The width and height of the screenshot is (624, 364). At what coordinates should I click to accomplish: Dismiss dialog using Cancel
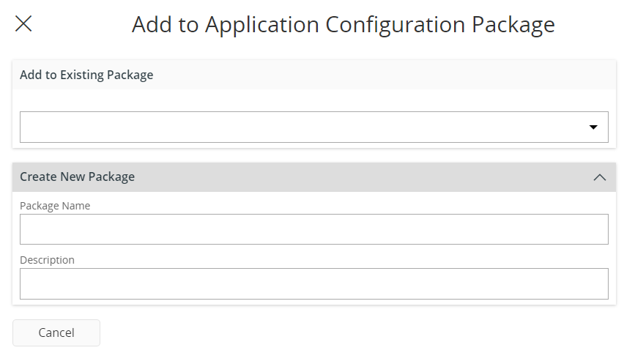(x=56, y=333)
